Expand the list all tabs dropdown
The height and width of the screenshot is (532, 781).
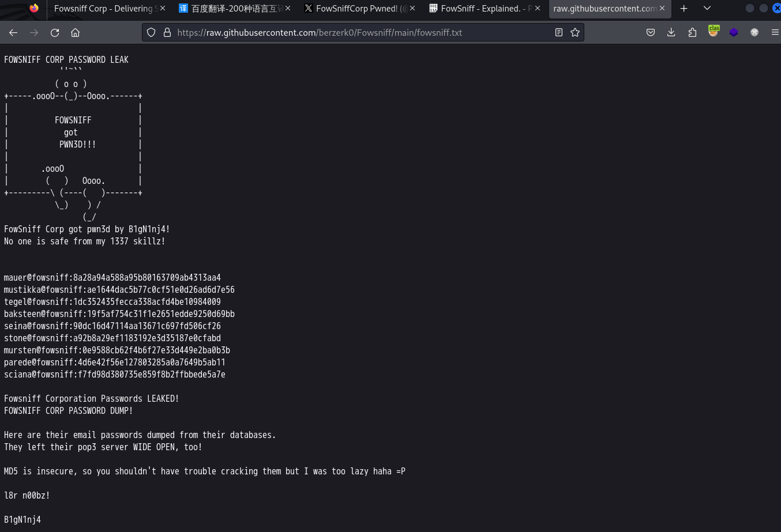(707, 9)
